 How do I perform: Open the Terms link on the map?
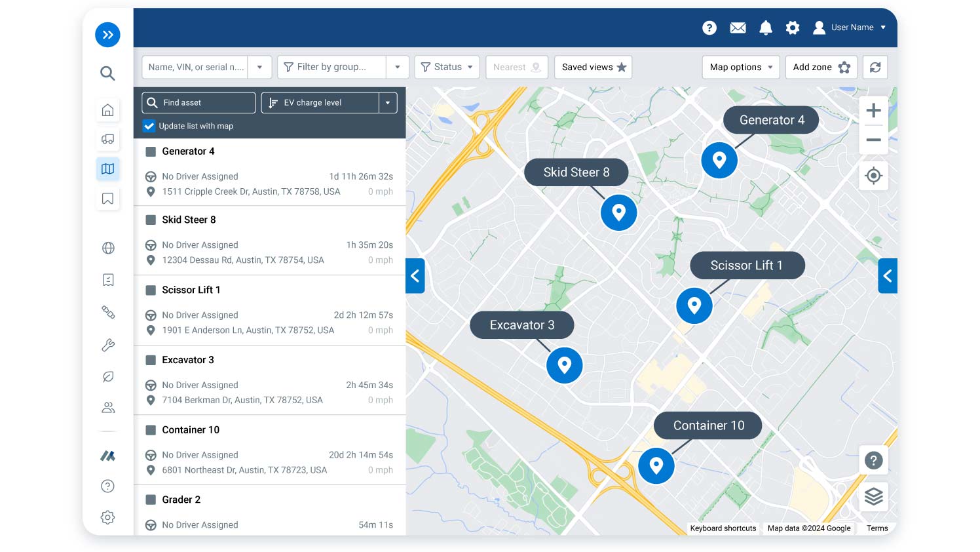[x=877, y=528]
